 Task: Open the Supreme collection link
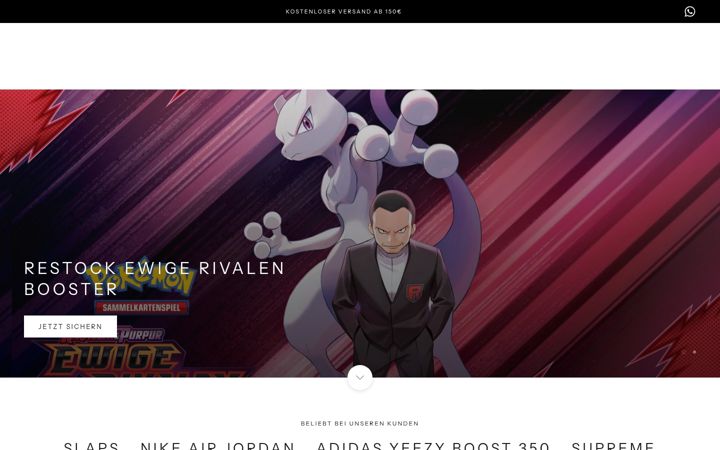tap(613, 445)
